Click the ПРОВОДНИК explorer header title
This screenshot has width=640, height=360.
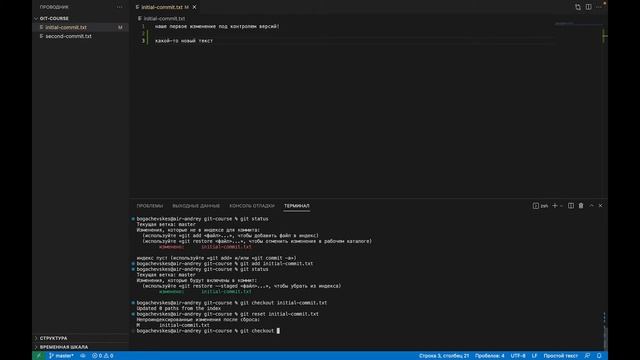coord(54,7)
